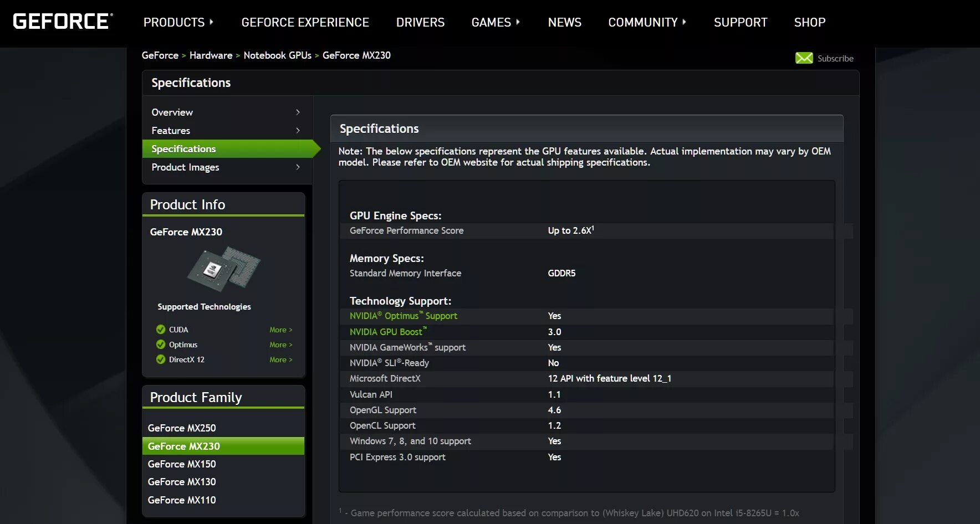Screen dimensions: 980x524
Task: Expand the Product Images section arrow
Action: point(298,167)
